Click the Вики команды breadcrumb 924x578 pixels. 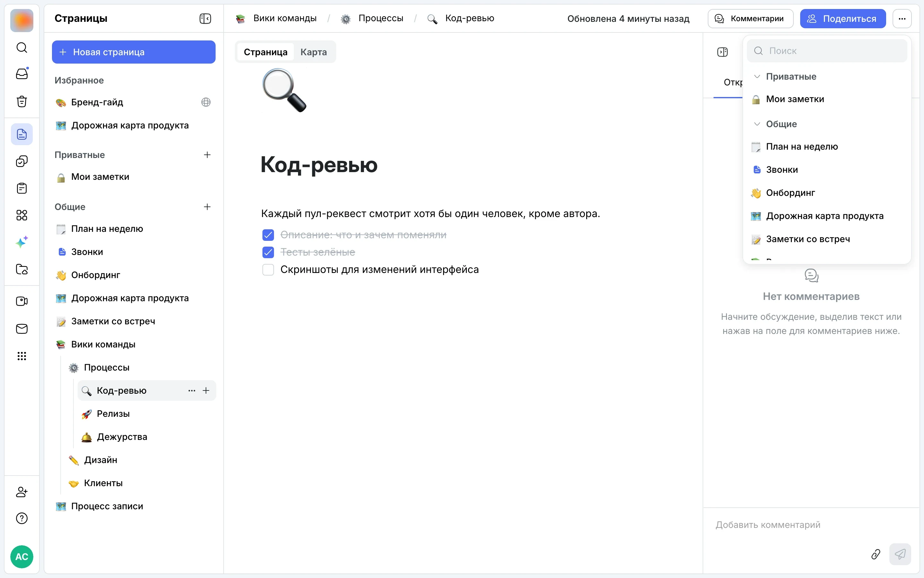pos(276,18)
